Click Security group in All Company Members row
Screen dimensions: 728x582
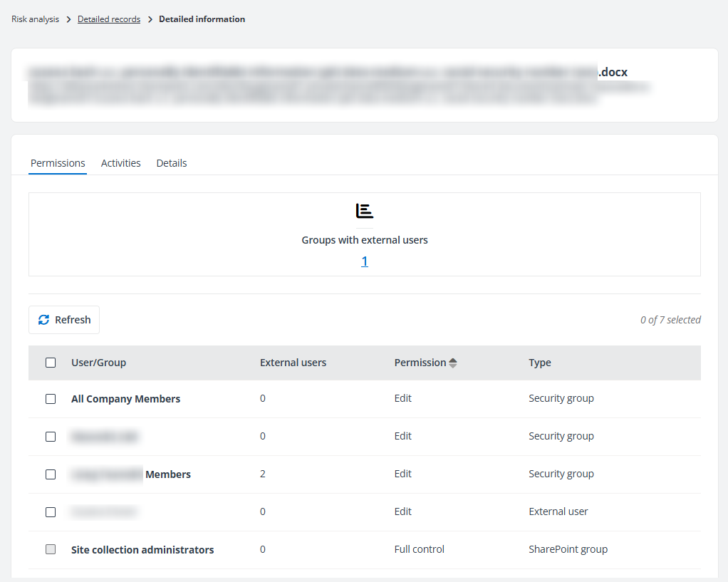tap(561, 398)
